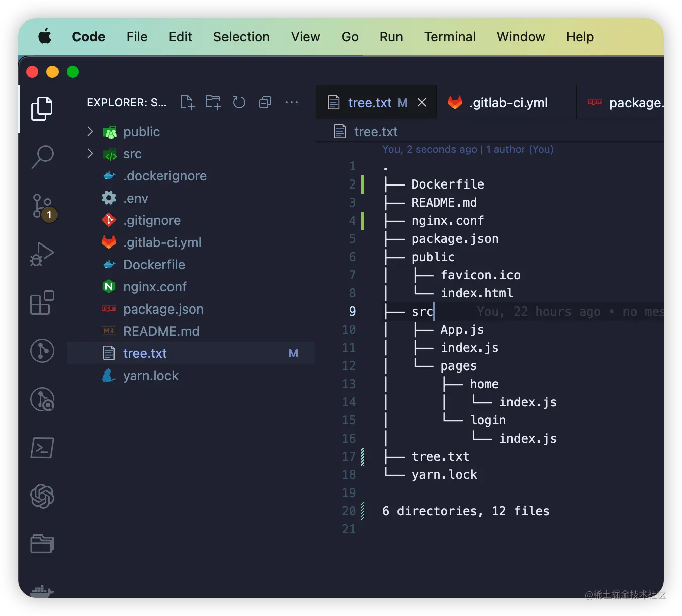Viewport: 682px width, 616px height.
Task: Open the Edit menu
Action: pos(180,37)
